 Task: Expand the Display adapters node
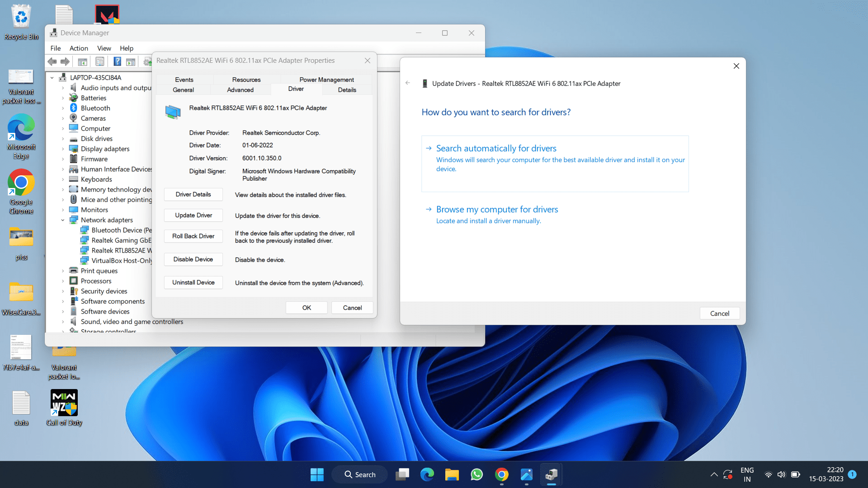click(63, 149)
